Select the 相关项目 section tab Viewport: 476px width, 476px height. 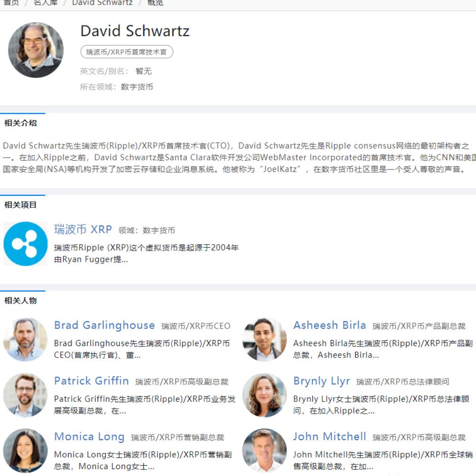[20, 205]
